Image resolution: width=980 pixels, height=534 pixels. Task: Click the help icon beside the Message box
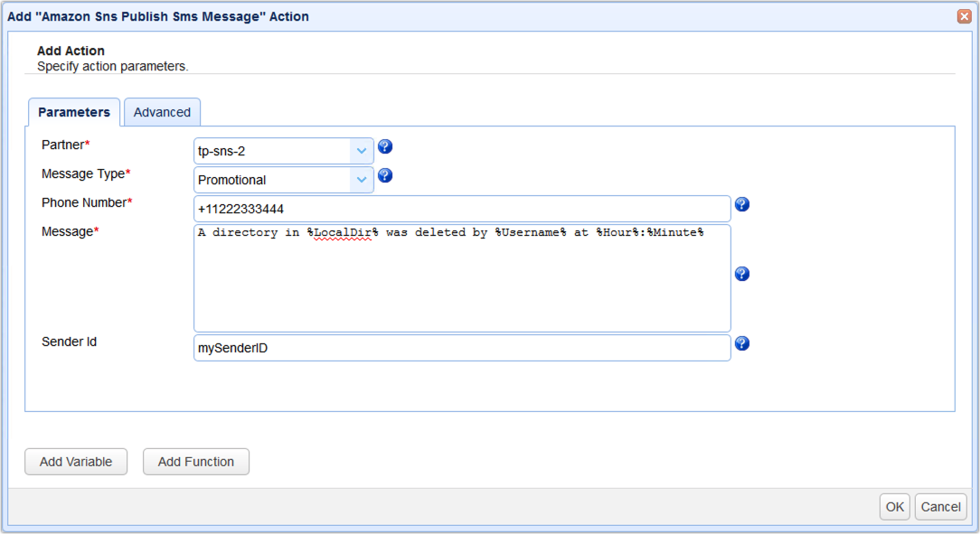742,274
